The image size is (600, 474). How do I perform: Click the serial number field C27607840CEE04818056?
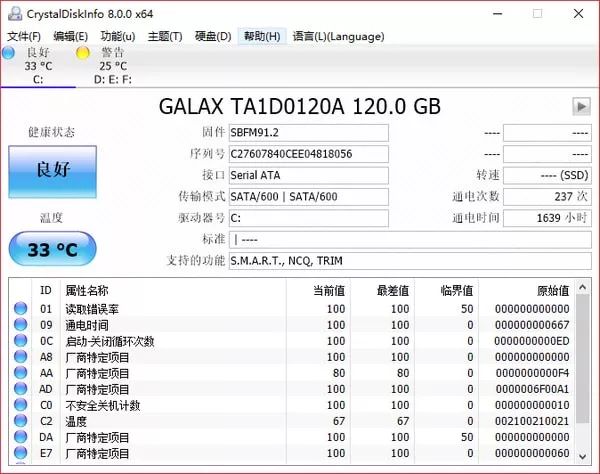point(309,154)
